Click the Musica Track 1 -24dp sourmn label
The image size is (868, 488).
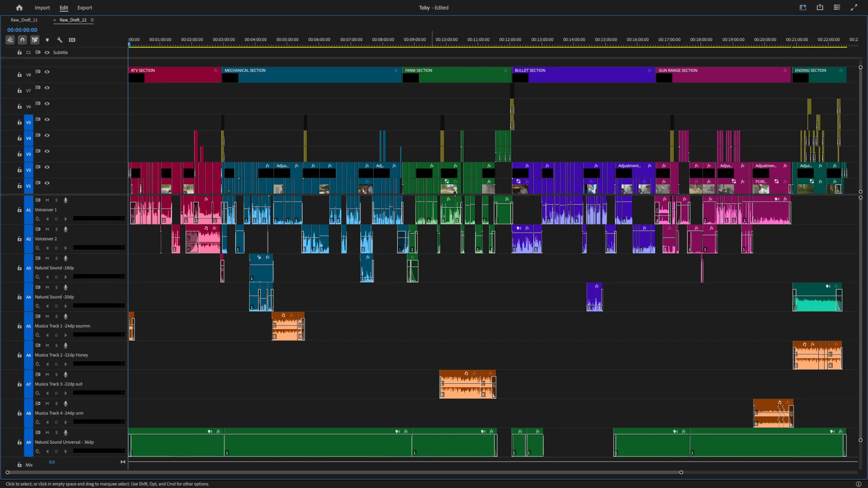(62, 326)
